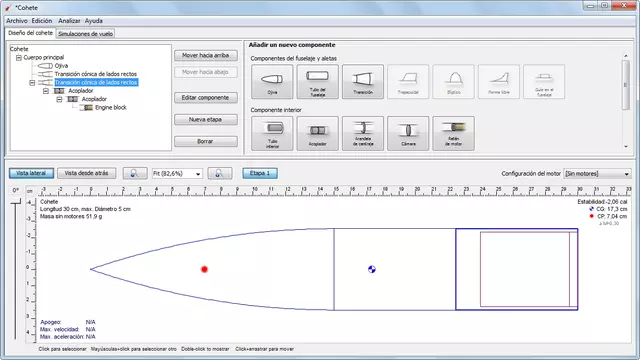Open the Ayuda menu
Image resolution: width=640 pixels, height=360 pixels.
pos(94,21)
